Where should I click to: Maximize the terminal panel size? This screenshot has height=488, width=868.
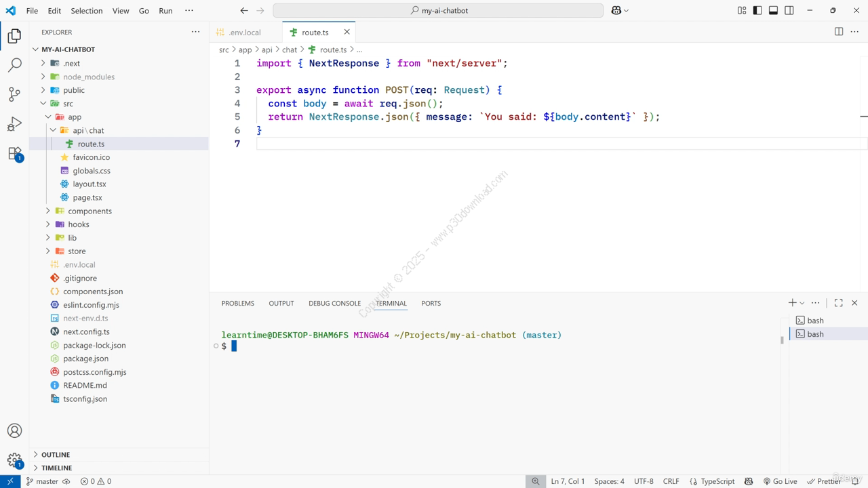(838, 303)
